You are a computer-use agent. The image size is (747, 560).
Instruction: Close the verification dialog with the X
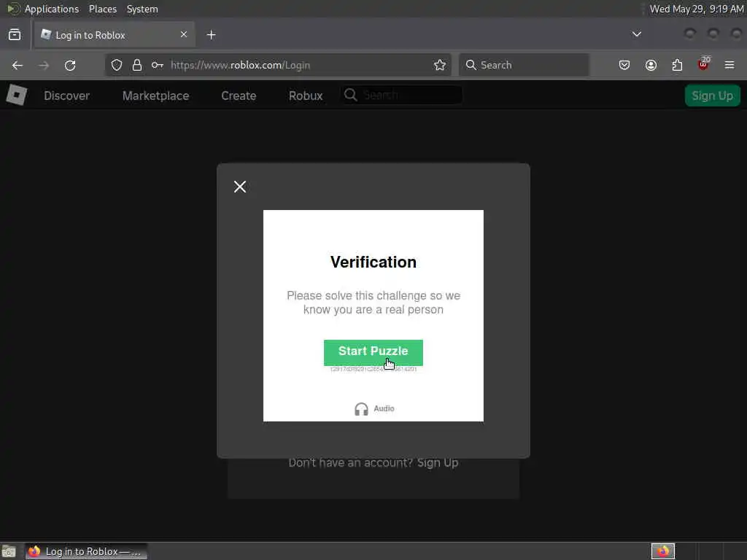(240, 187)
